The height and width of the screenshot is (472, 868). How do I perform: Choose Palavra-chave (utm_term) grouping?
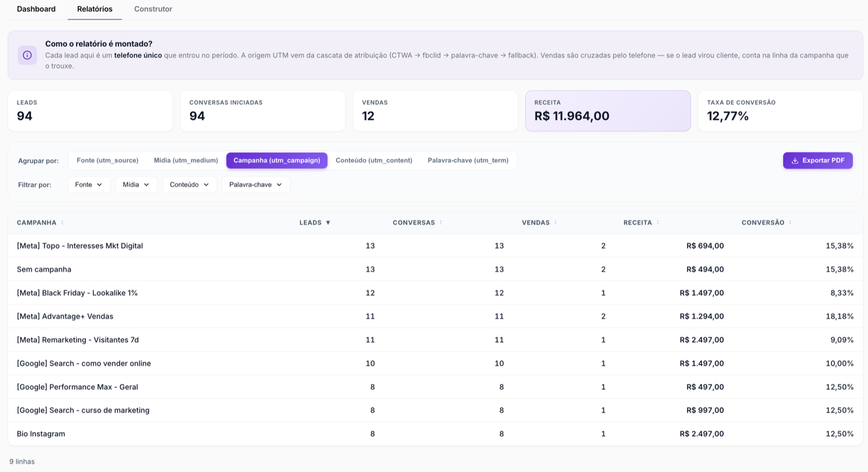pyautogui.click(x=468, y=160)
